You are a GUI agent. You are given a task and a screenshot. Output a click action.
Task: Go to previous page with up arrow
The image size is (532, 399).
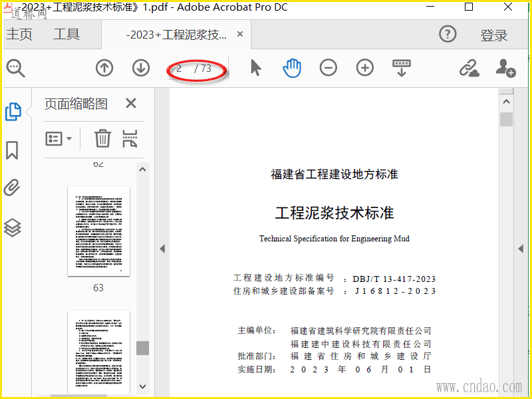(104, 68)
